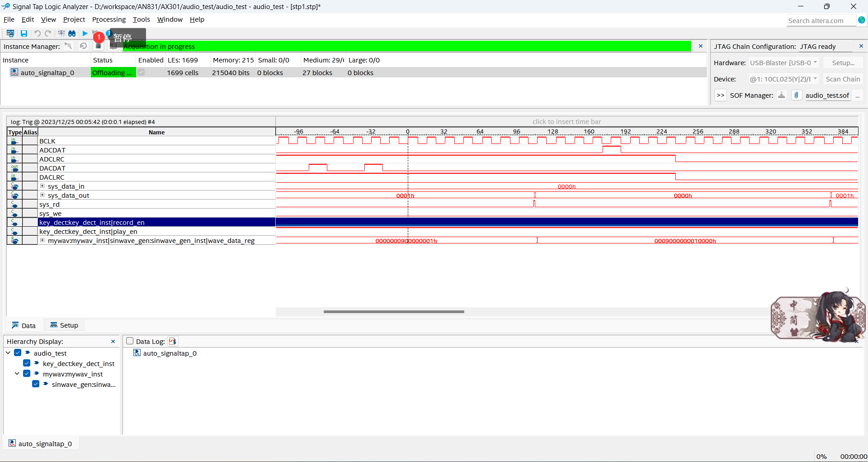Open the Hardware USB-Blaster dropdown

tap(783, 63)
